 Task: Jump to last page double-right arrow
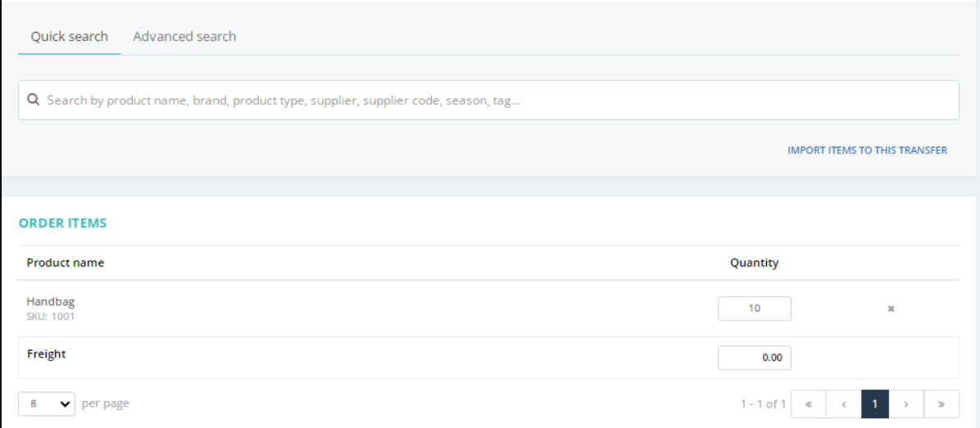pos(941,404)
